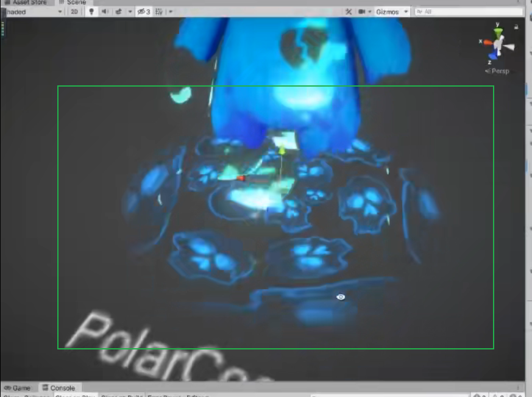The height and width of the screenshot is (397, 532).
Task: Switch projection via the Persp label
Action: (x=497, y=71)
